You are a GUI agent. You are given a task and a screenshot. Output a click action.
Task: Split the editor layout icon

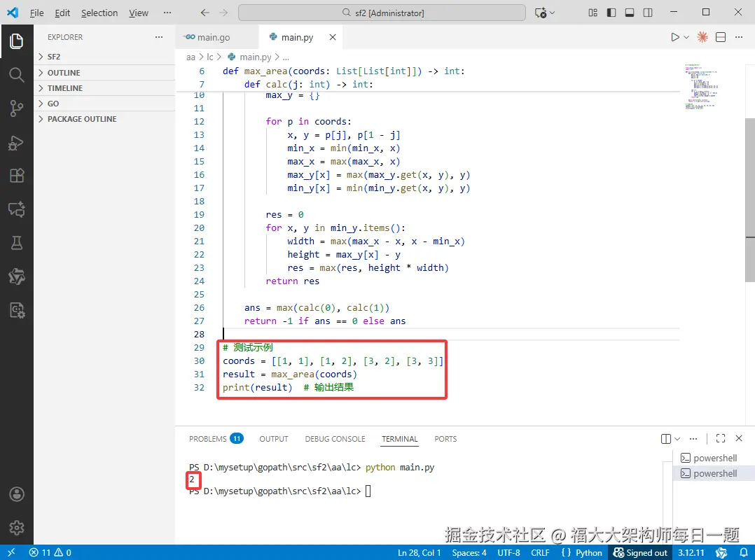pyautogui.click(x=721, y=37)
